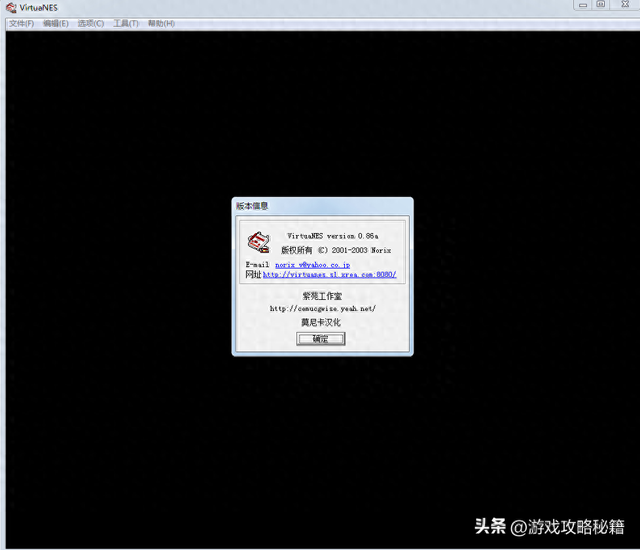
Task: Click the 确定 button in version dialog
Action: 320,339
